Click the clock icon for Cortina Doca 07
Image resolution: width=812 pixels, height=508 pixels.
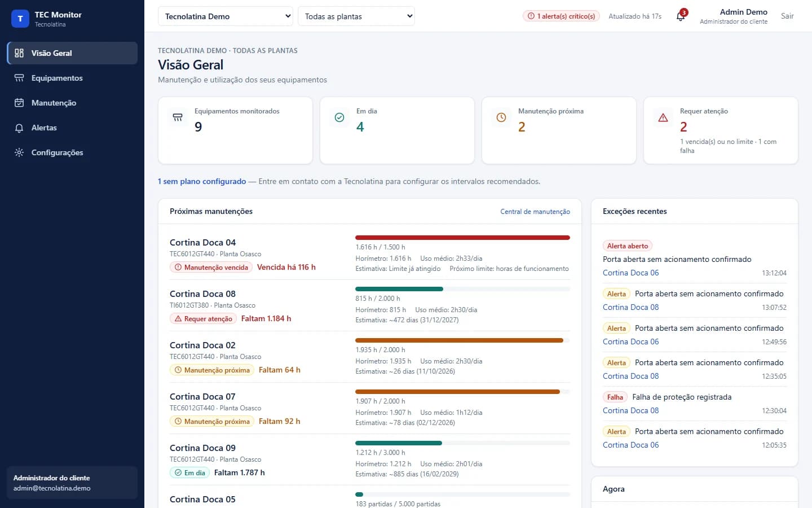click(178, 422)
